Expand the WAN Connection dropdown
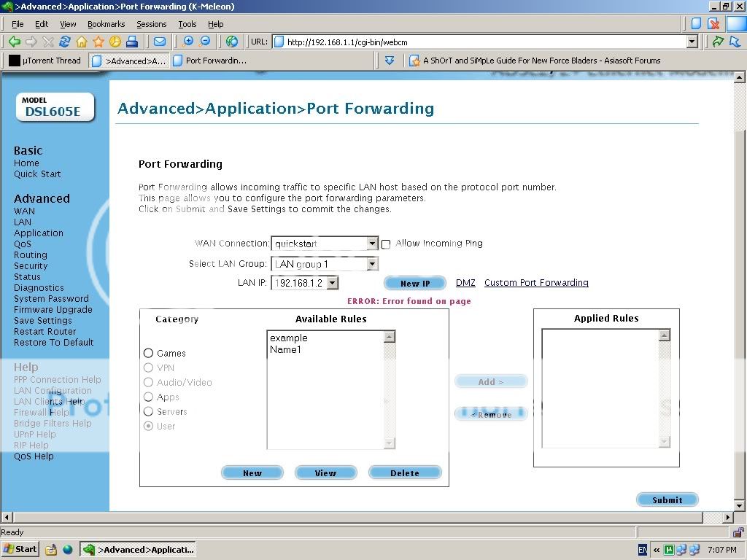Screen dimensions: 747x560 pyautogui.click(x=372, y=244)
